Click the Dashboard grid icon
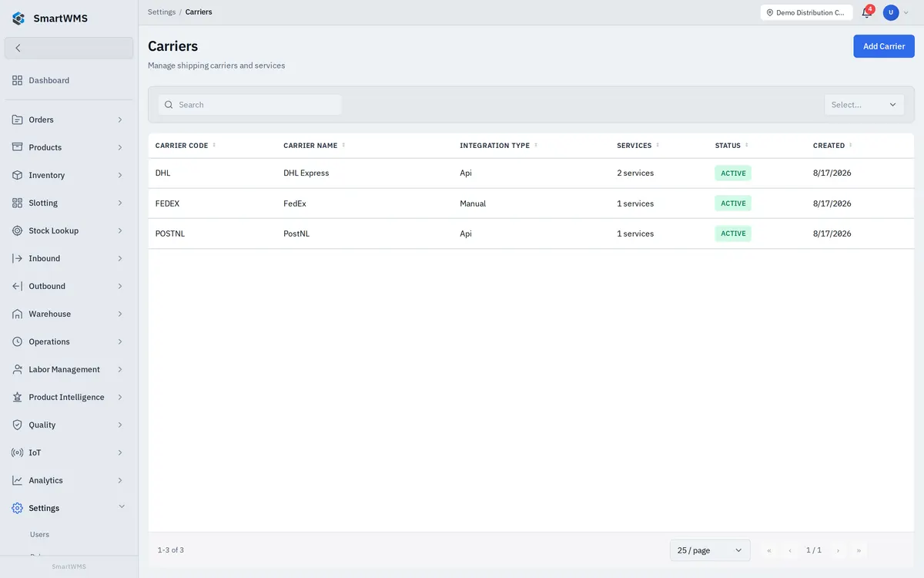The height and width of the screenshot is (578, 924). (x=17, y=80)
